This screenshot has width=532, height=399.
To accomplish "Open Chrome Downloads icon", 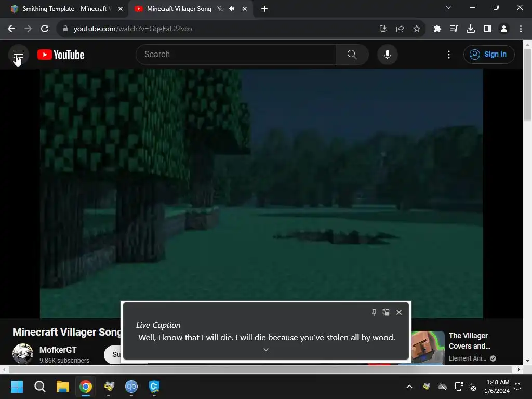I will coord(471,29).
